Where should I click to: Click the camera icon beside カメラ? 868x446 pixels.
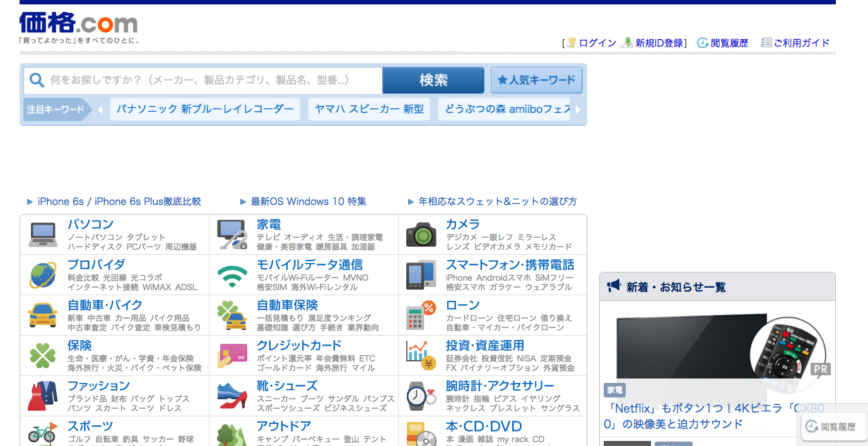coord(421,235)
